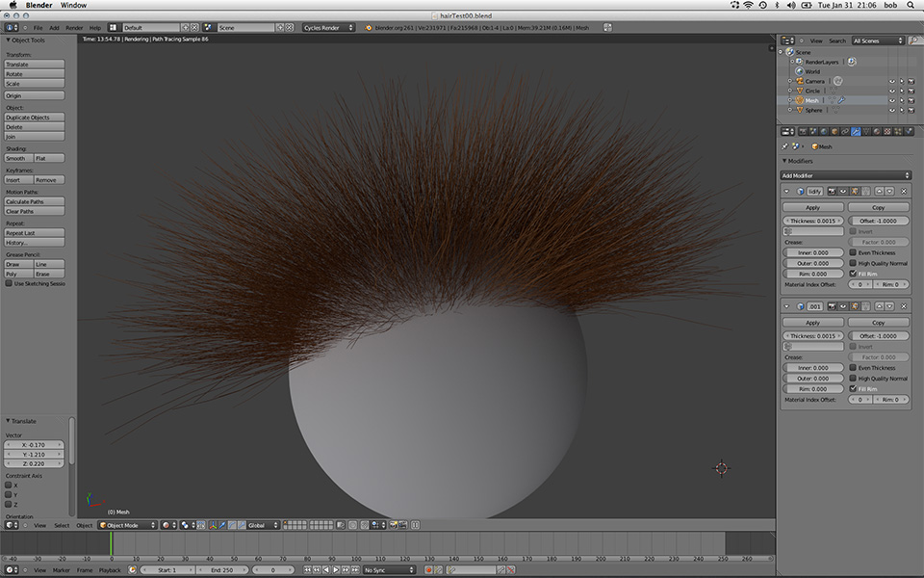
Task: Toggle the 3D manipulator widget icon
Action: pos(214,525)
